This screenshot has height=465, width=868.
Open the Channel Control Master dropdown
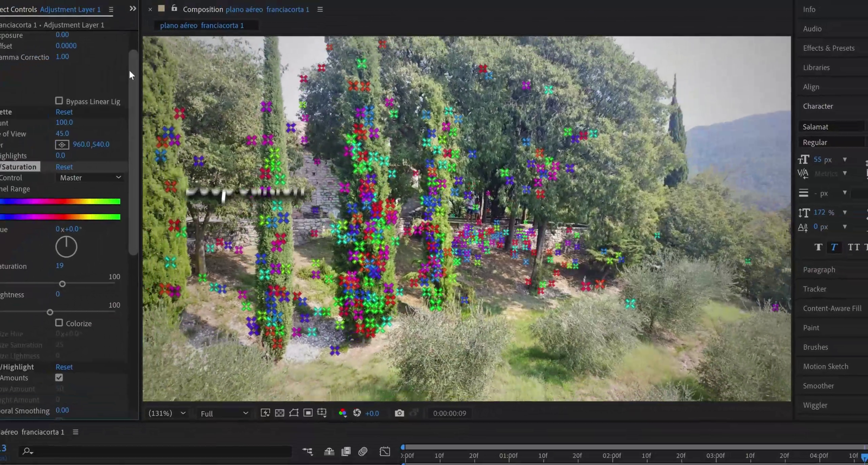90,178
